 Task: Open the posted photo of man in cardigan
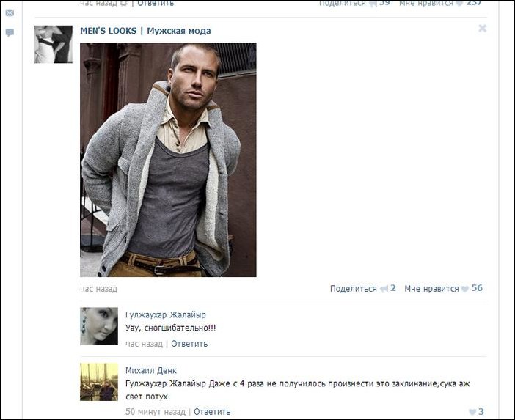click(168, 160)
